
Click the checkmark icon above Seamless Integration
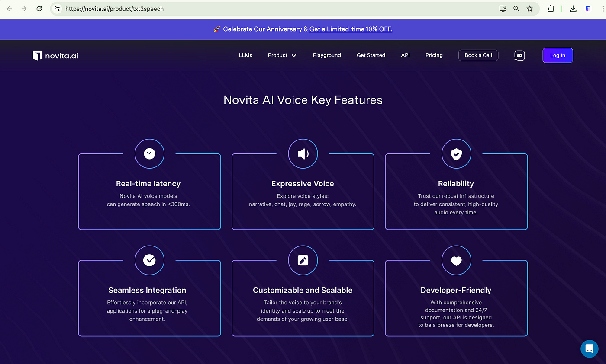click(x=149, y=260)
